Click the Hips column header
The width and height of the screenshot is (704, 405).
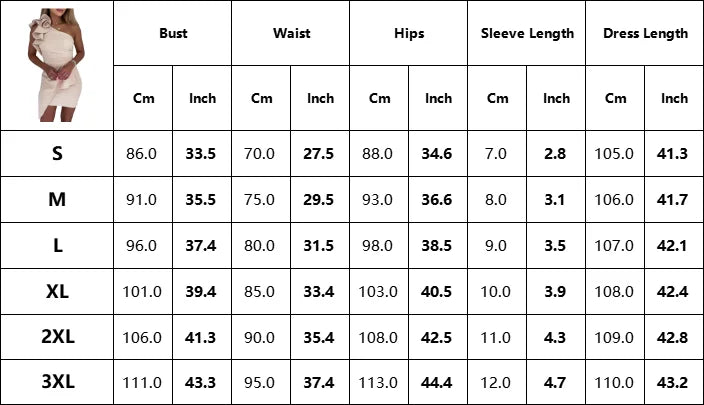(x=409, y=33)
